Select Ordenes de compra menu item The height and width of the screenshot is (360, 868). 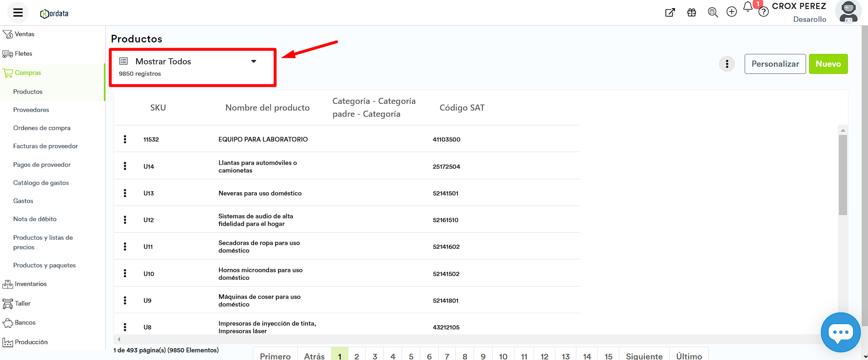coord(42,128)
